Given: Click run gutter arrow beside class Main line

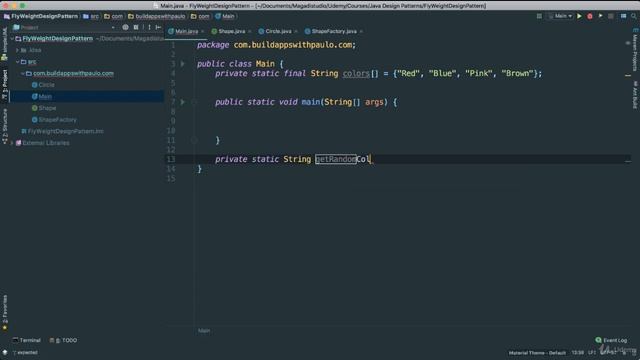Looking at the screenshot, I should (x=182, y=64).
